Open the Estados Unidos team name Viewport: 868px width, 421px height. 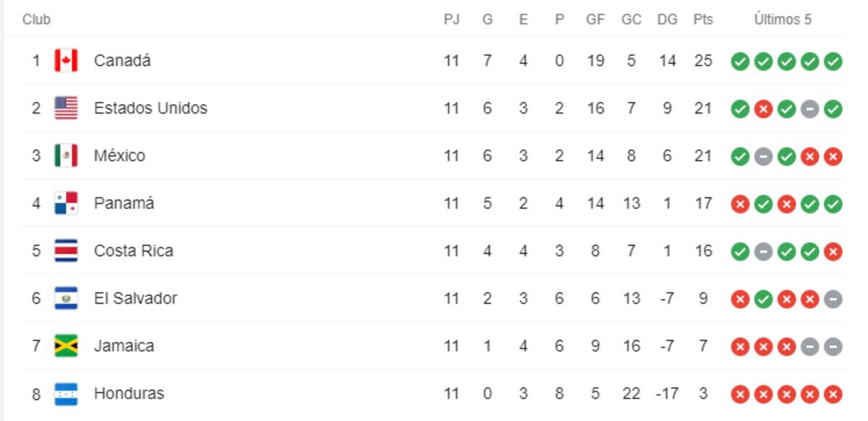pos(150,109)
